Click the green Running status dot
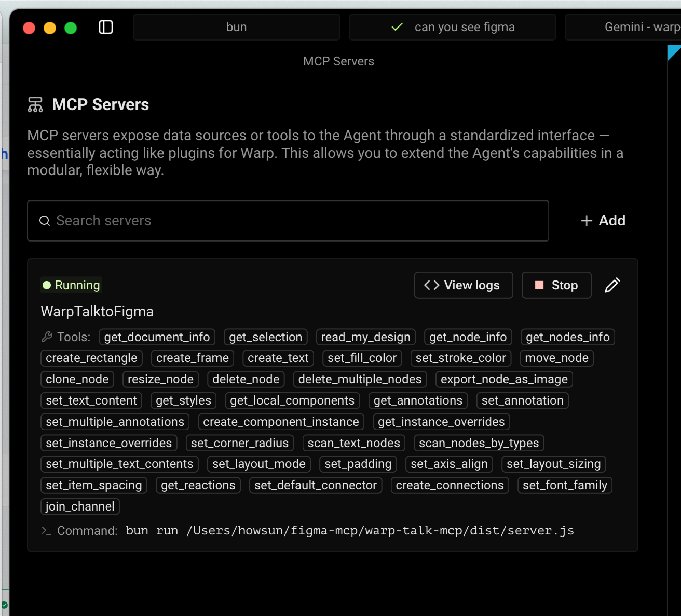Viewport: 681px width, 616px height. (47, 285)
